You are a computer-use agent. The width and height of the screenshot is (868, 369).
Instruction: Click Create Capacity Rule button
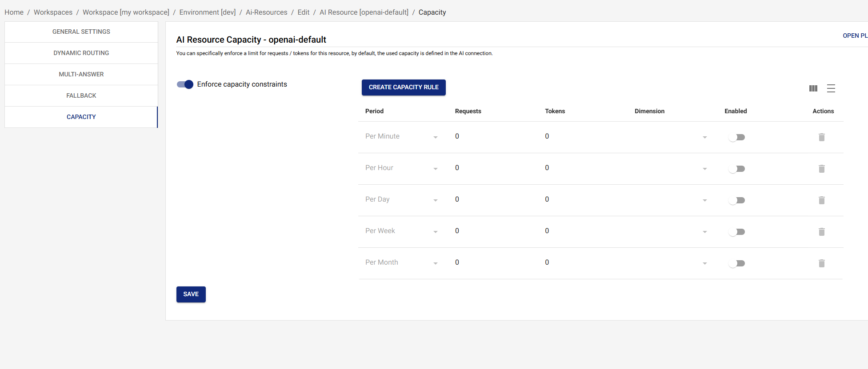click(404, 87)
